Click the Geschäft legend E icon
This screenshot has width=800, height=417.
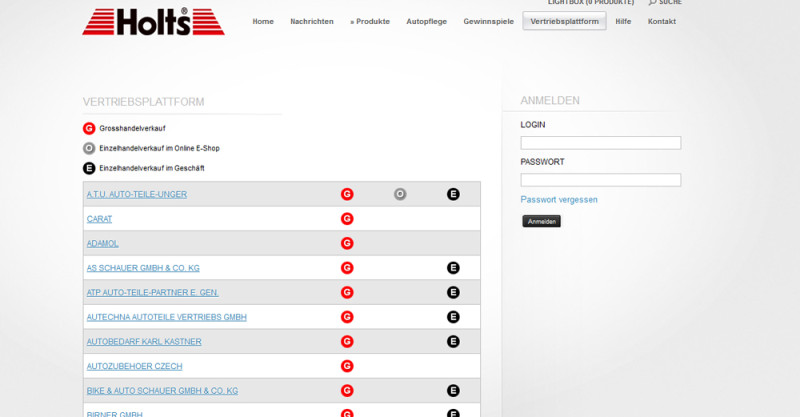tap(89, 168)
